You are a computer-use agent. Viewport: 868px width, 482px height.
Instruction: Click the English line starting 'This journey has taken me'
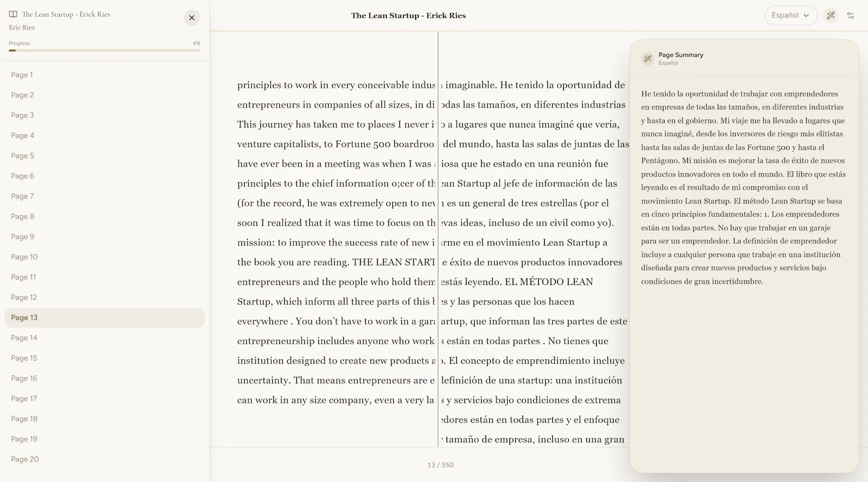coord(336,124)
